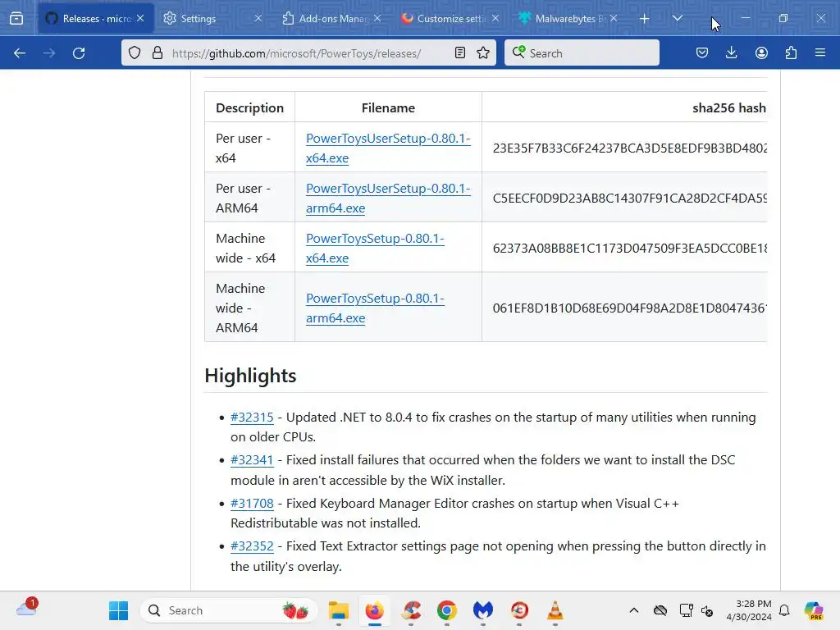The width and height of the screenshot is (840, 630).
Task: Close the Customize settings tab
Action: tap(495, 18)
